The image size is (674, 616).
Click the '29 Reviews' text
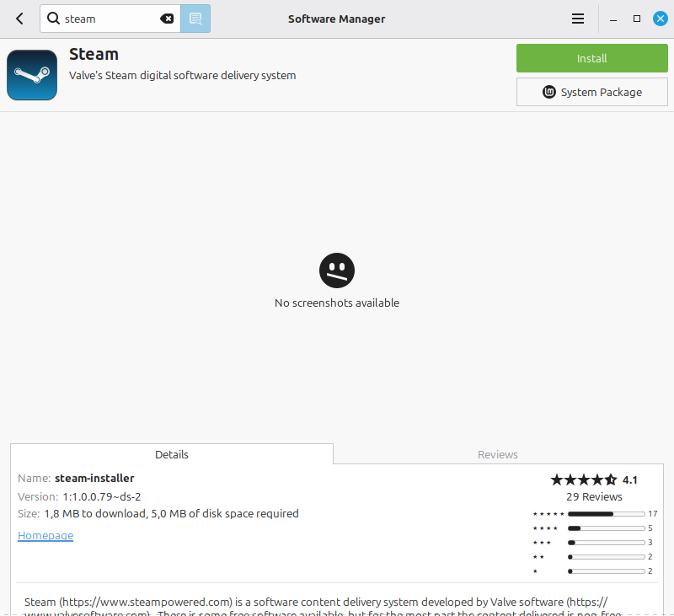click(x=594, y=496)
